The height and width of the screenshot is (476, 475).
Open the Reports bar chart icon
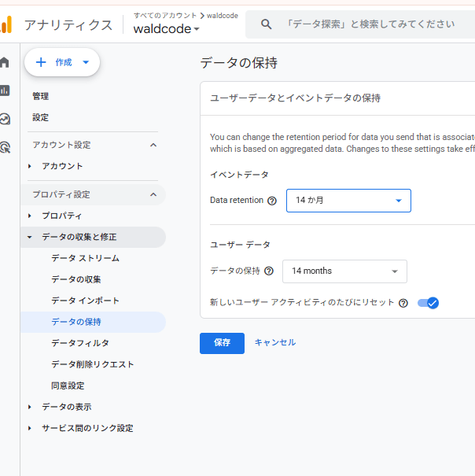[5, 90]
